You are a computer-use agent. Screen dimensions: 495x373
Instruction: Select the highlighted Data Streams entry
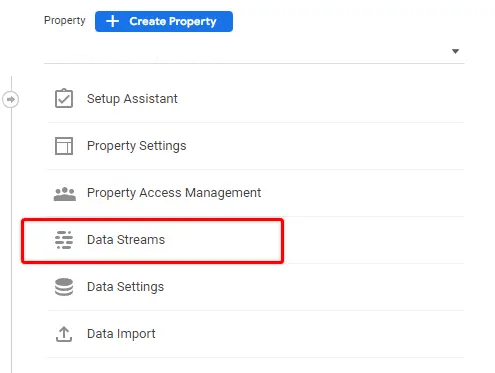[152, 241]
